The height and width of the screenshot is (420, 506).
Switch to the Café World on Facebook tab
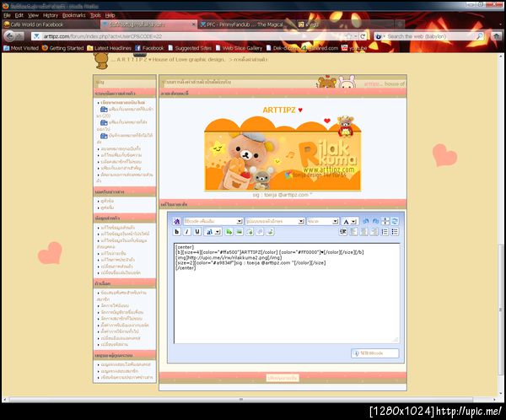pos(50,24)
